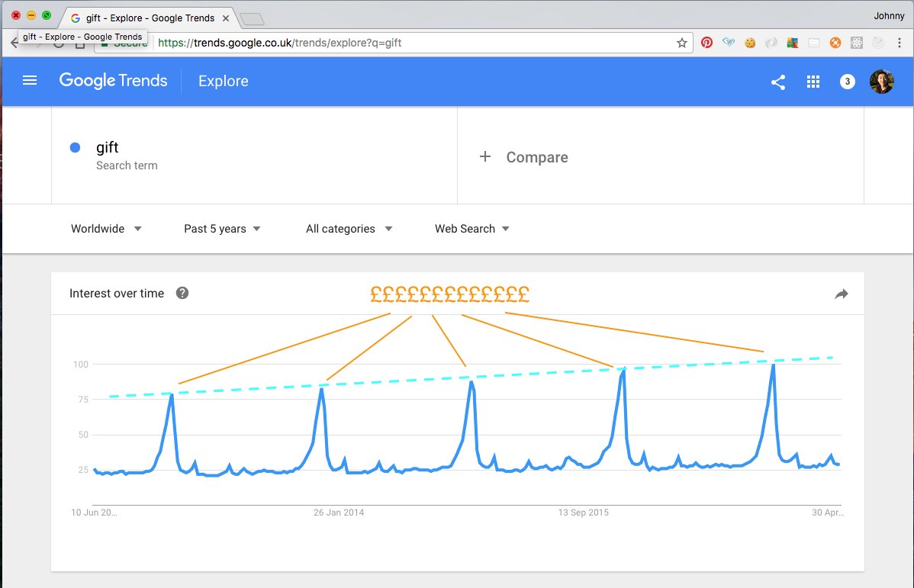Screen dimensions: 914x588
Task: Change the Past 5 years time range
Action: click(x=222, y=229)
